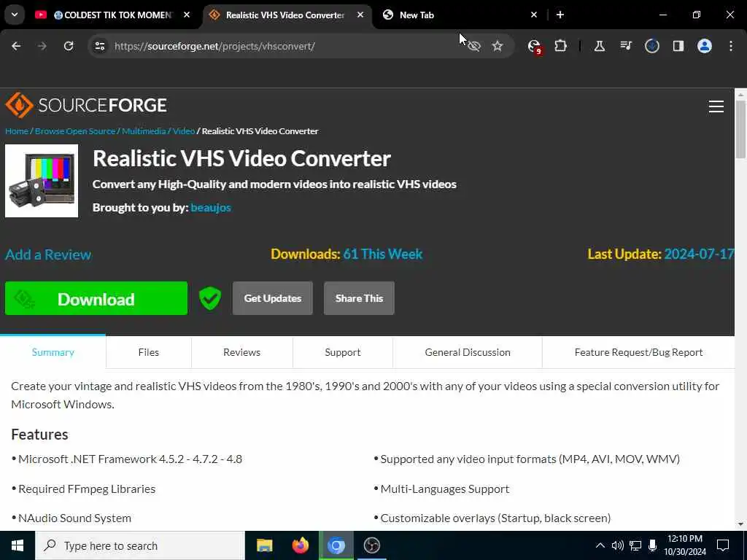Viewport: 747px width, 560px height.
Task: Click Add a Review link
Action: pos(48,254)
